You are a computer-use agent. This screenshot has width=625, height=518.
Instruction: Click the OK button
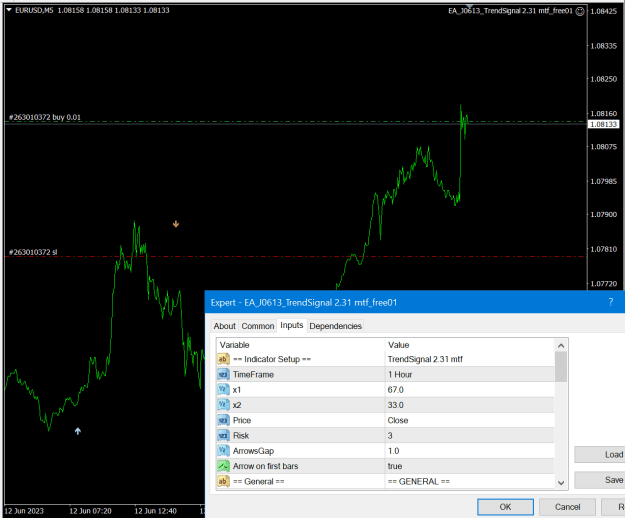pos(505,507)
